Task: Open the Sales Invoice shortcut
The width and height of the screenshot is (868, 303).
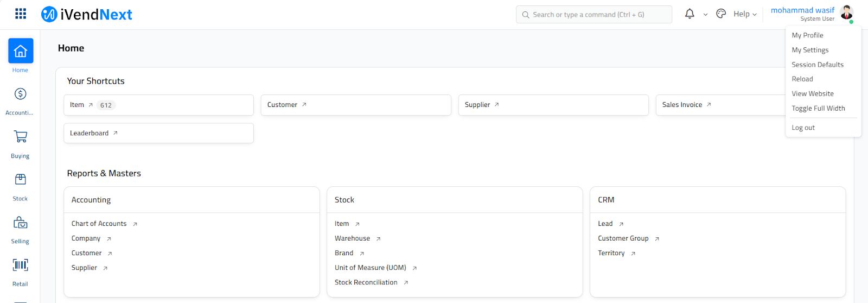Action: coord(682,105)
